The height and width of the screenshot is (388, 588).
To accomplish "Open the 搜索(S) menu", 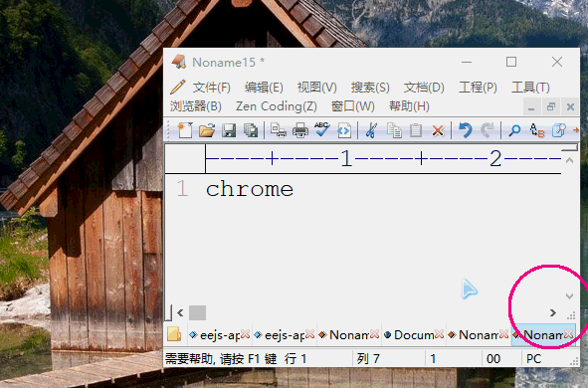I will (x=370, y=88).
